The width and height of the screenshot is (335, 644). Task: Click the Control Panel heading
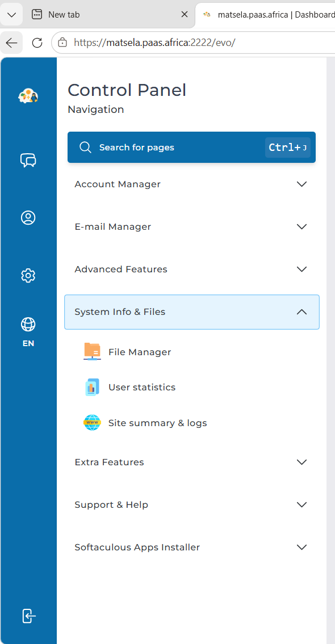(127, 90)
